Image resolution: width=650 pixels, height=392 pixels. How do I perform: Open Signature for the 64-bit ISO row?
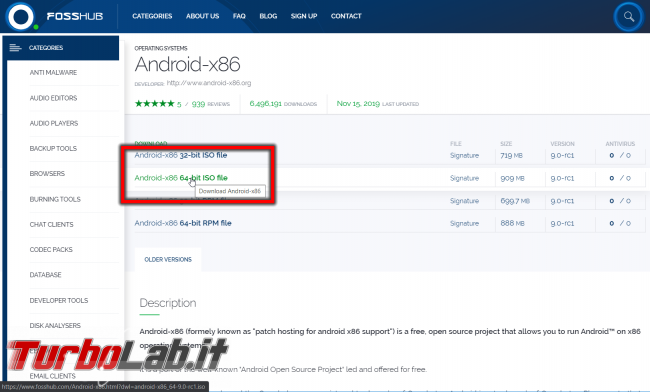pos(464,178)
